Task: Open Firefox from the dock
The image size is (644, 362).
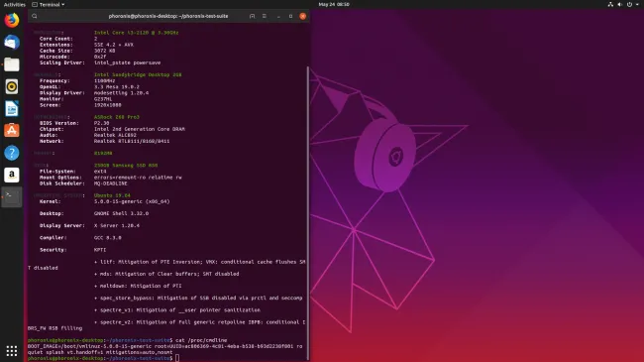Action: pos(12,20)
